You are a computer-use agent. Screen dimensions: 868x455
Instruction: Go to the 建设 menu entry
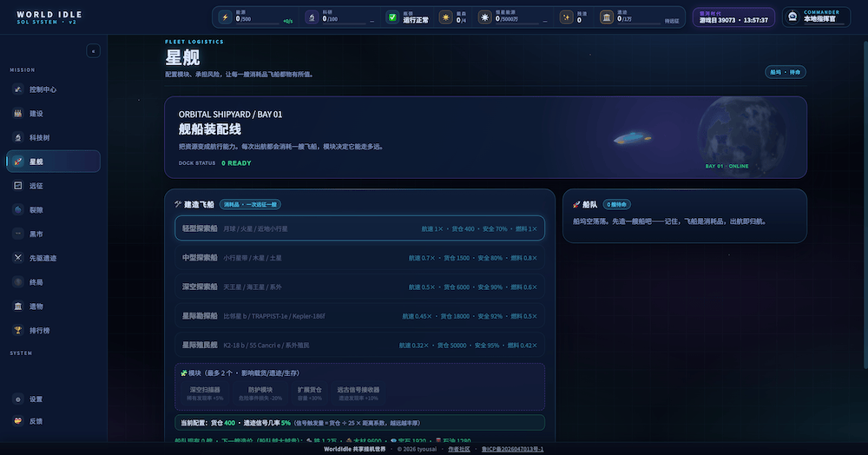[53, 114]
